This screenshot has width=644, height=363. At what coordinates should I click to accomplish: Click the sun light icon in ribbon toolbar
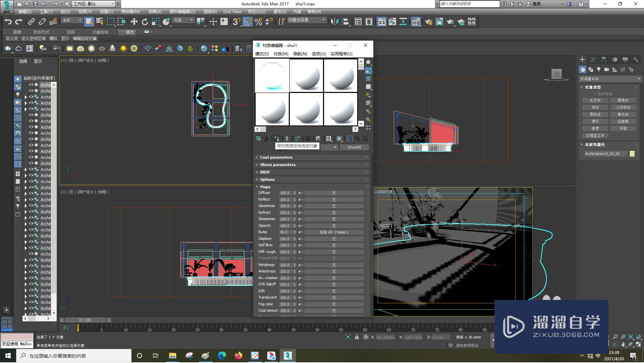(x=123, y=49)
